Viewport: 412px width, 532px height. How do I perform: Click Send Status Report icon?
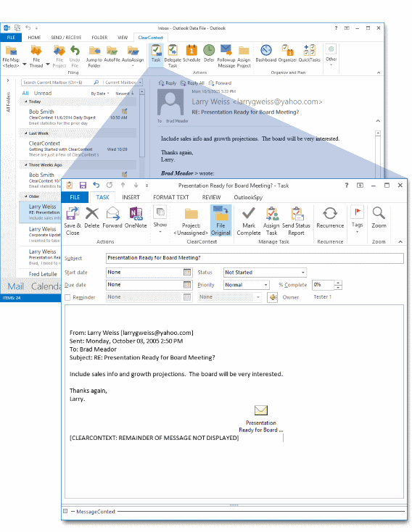296,221
